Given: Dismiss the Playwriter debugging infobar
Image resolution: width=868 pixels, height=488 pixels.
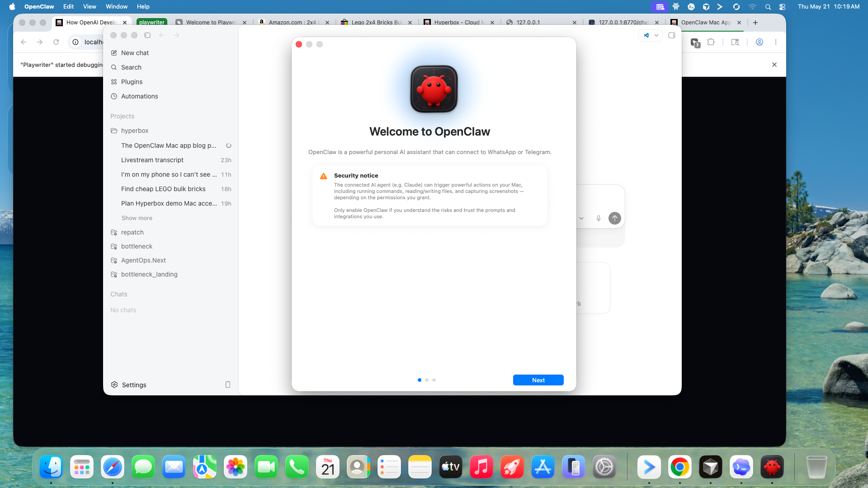Looking at the screenshot, I should point(774,65).
